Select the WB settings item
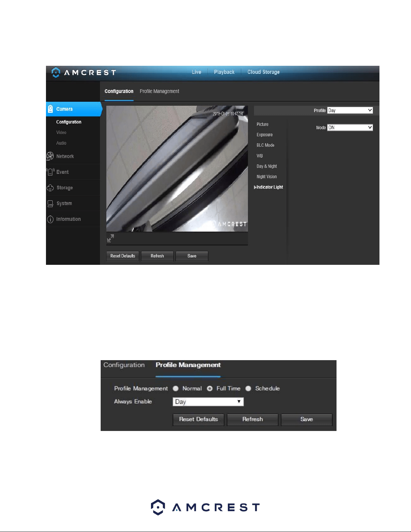Screen dimensions: 411x532 click(260, 156)
